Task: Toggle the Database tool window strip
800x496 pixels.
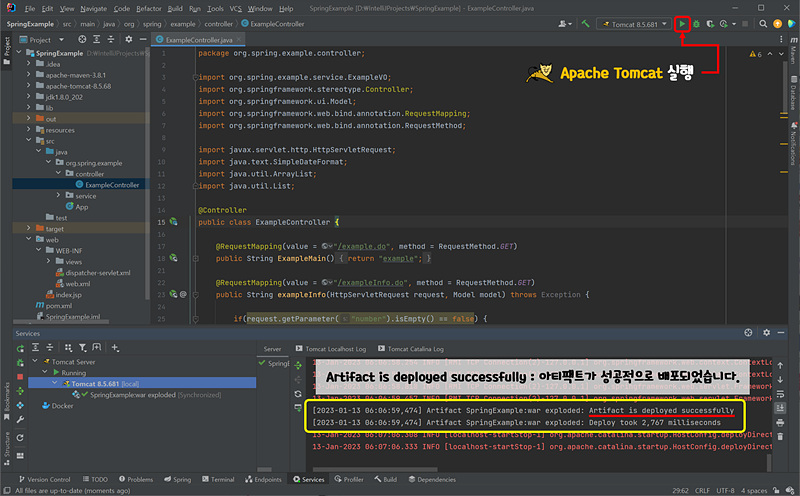Action: [794, 93]
